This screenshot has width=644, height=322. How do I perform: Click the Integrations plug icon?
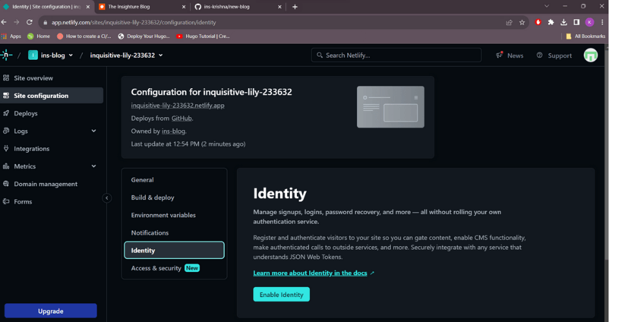[6, 149]
